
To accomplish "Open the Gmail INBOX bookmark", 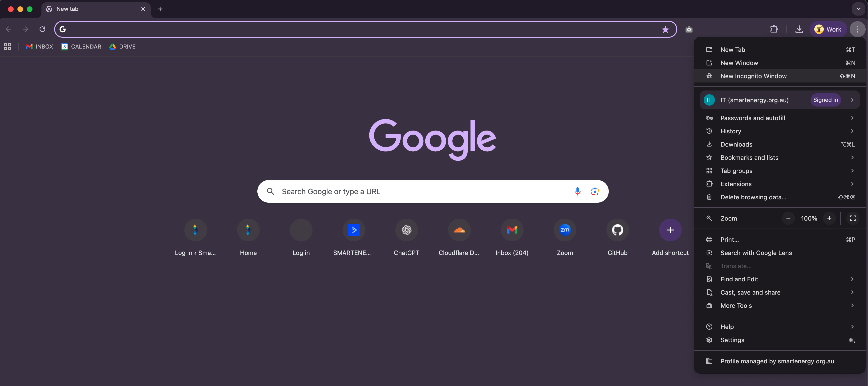I will point(39,46).
